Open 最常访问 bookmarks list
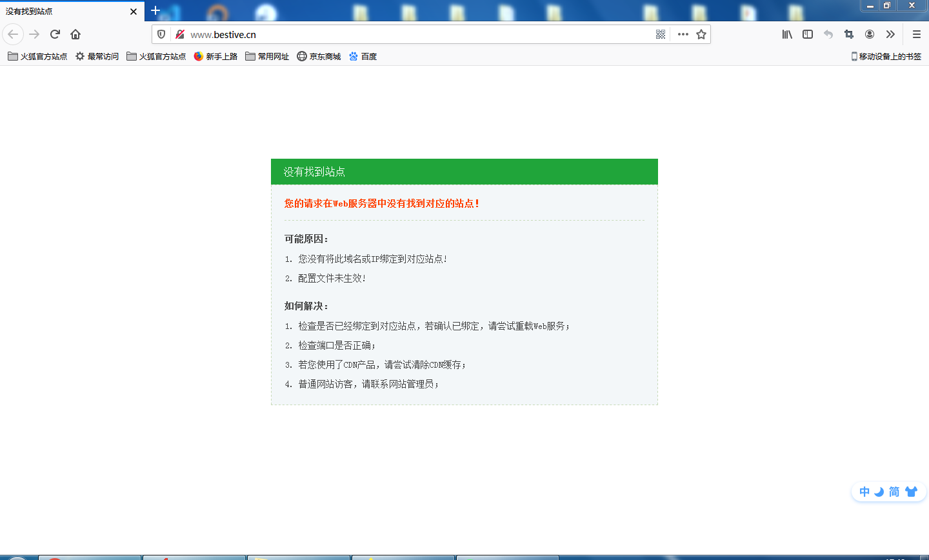This screenshot has height=560, width=929. point(97,56)
